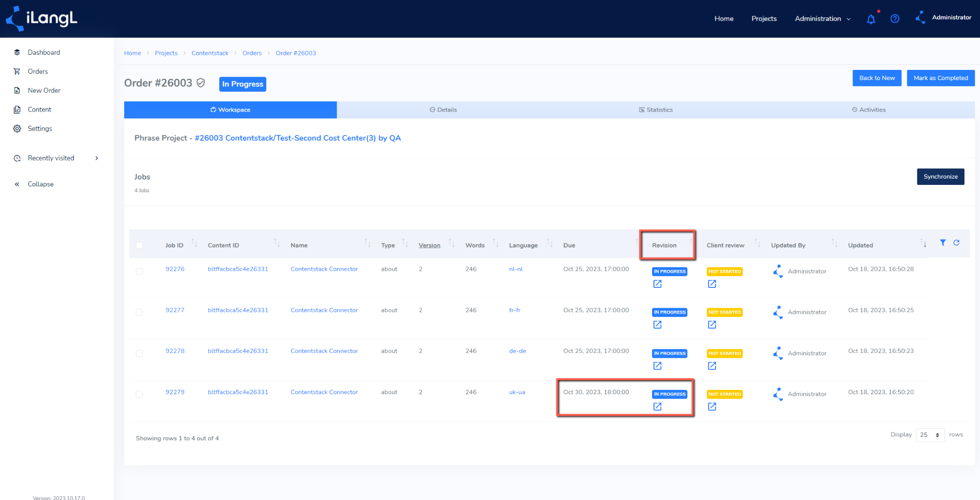Open revision external link for job 92276
Image resolution: width=980 pixels, height=500 pixels.
[657, 284]
